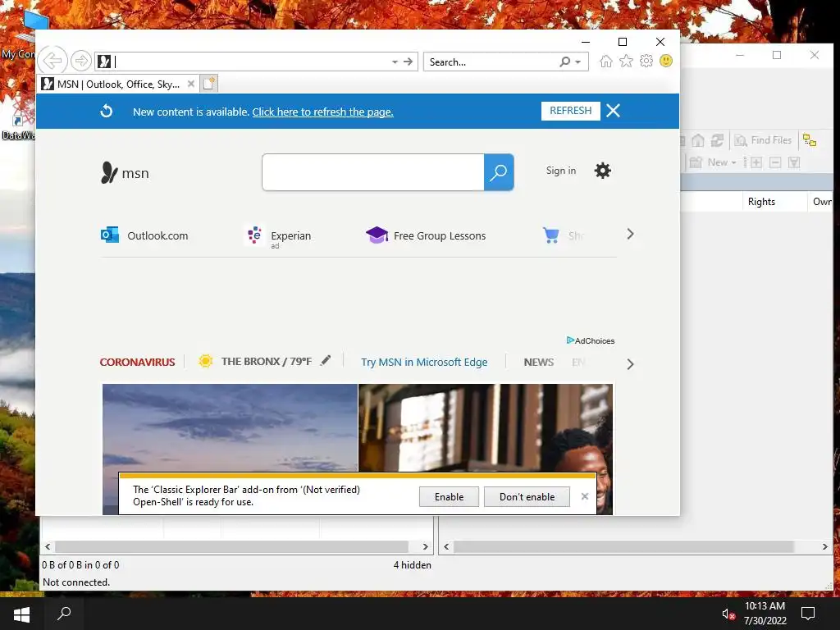Open the Action Center notifications icon
This screenshot has height=630, width=840.
pos(807,614)
